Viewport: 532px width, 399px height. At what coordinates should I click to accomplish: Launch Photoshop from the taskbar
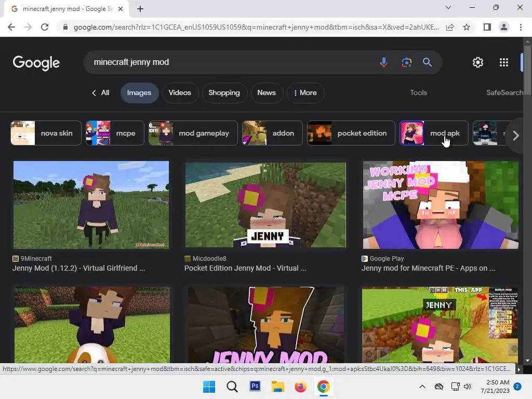255,386
